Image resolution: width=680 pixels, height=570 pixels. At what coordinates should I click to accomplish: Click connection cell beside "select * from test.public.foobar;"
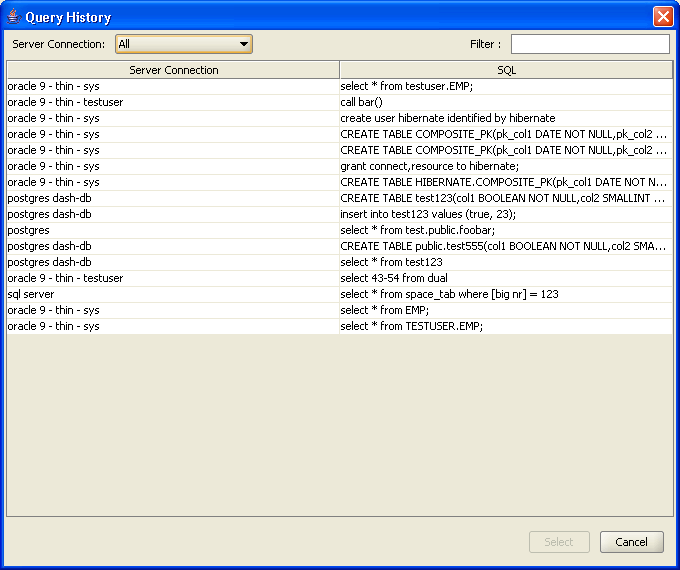pyautogui.click(x=173, y=230)
